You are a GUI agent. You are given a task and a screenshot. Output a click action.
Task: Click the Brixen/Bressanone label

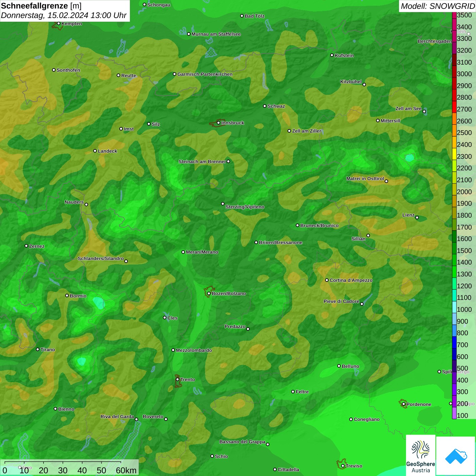pos(280,242)
